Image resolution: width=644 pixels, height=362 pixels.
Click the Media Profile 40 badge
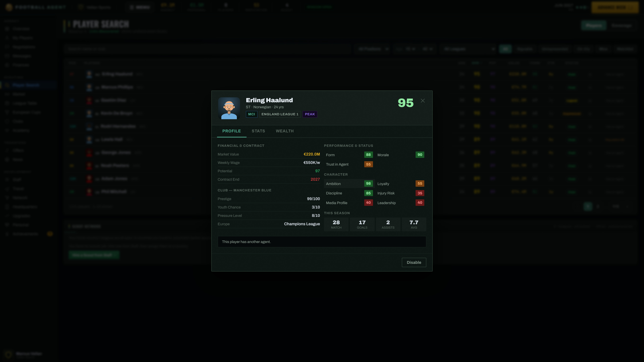[368, 203]
